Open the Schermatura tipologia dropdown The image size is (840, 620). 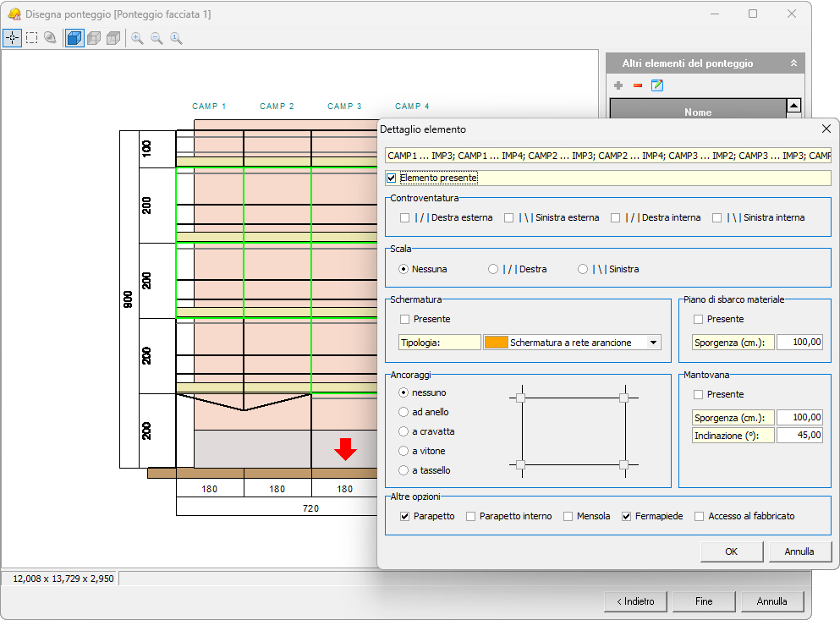(652, 343)
